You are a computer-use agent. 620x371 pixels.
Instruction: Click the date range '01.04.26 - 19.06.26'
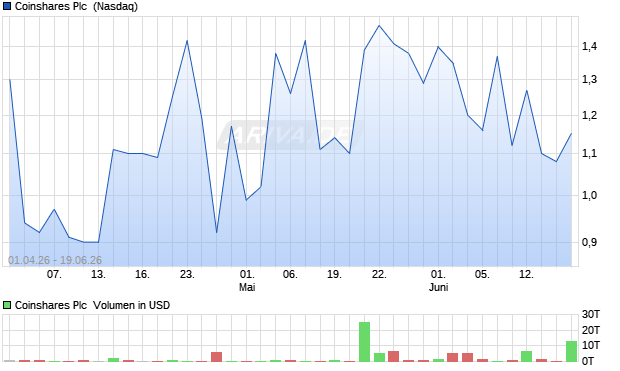pyautogui.click(x=55, y=260)
